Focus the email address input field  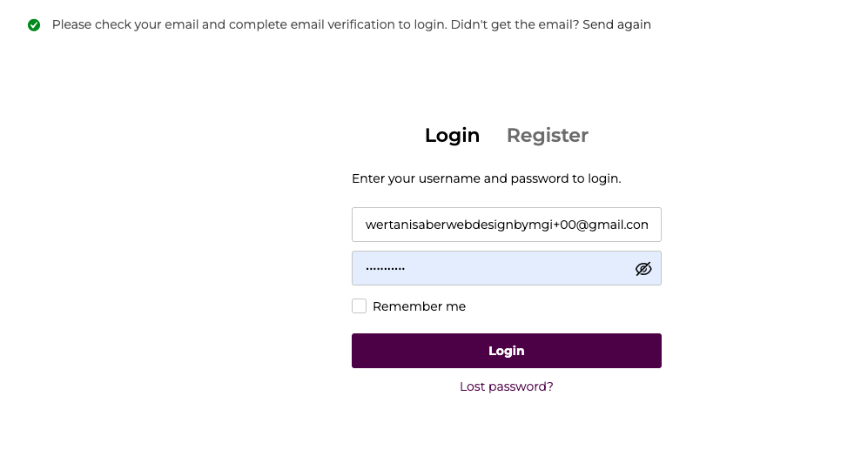[506, 225]
